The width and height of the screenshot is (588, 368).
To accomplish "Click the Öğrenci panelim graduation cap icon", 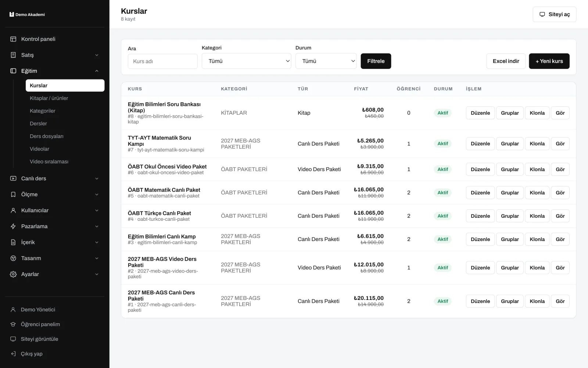I will (13, 324).
